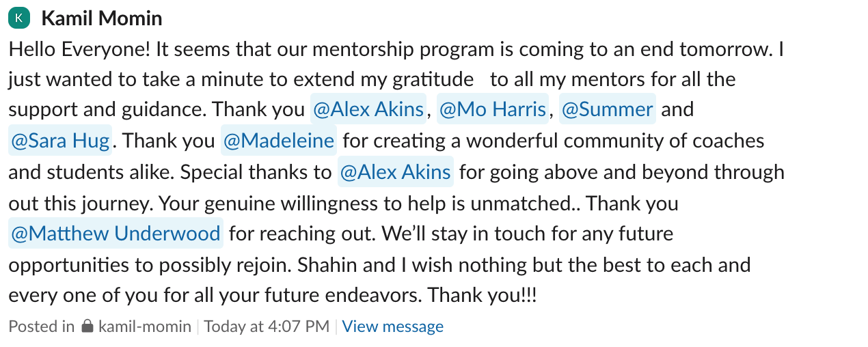Select the @Summer mention chip
The image size is (868, 347).
click(607, 109)
